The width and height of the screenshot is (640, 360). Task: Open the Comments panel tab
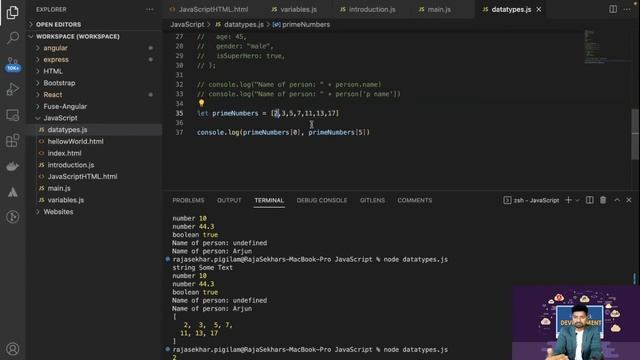414,200
